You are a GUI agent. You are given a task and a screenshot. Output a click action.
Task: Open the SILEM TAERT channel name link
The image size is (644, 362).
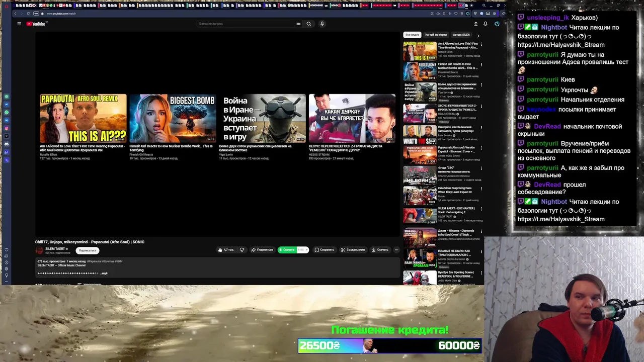55,249
